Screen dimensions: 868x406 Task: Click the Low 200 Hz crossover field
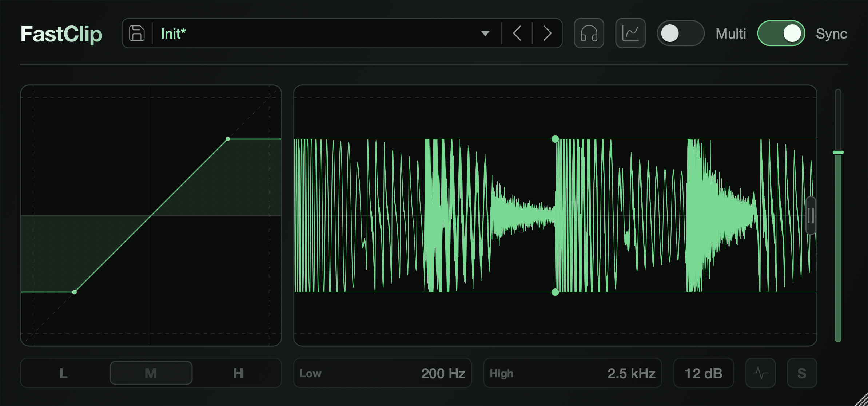click(x=383, y=373)
